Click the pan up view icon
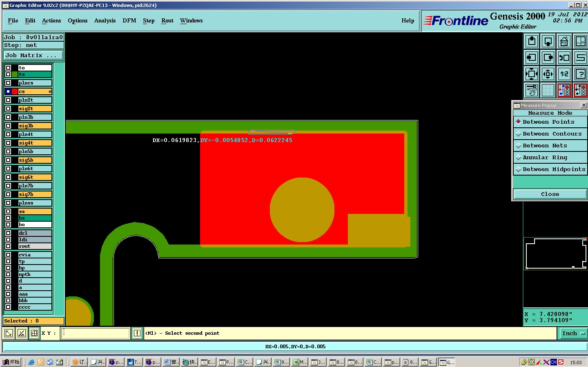The image size is (588, 367). click(x=532, y=41)
